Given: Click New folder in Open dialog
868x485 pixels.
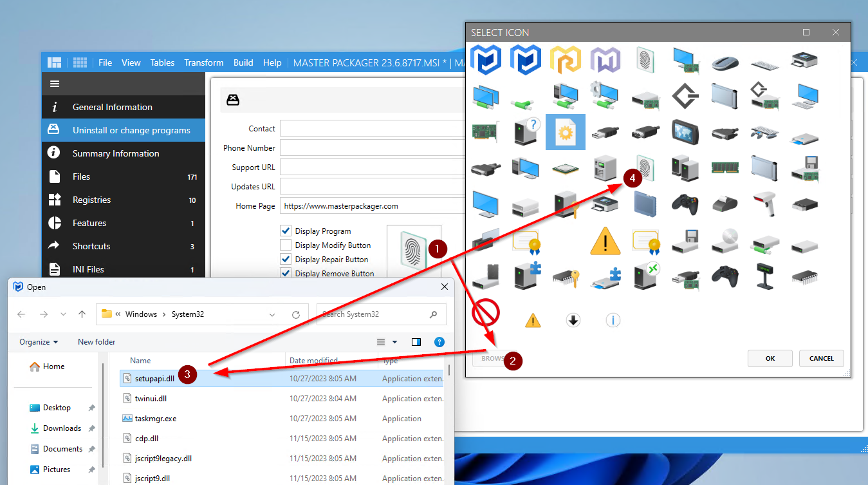Looking at the screenshot, I should click(x=97, y=342).
